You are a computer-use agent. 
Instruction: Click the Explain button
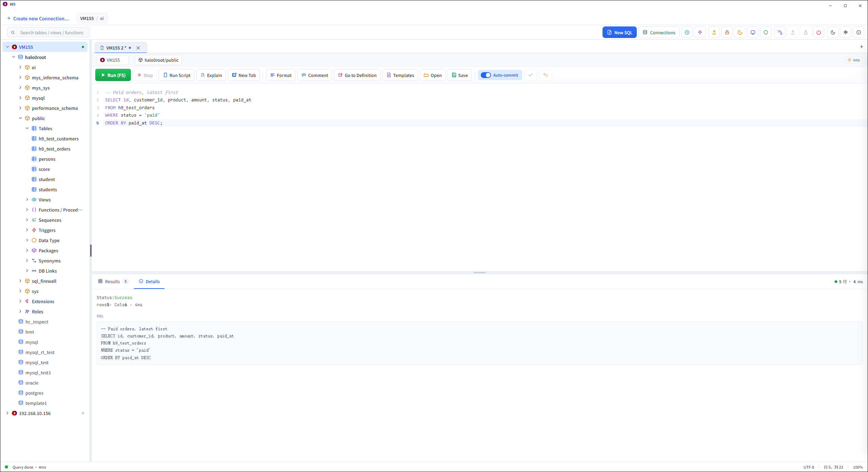tap(211, 75)
